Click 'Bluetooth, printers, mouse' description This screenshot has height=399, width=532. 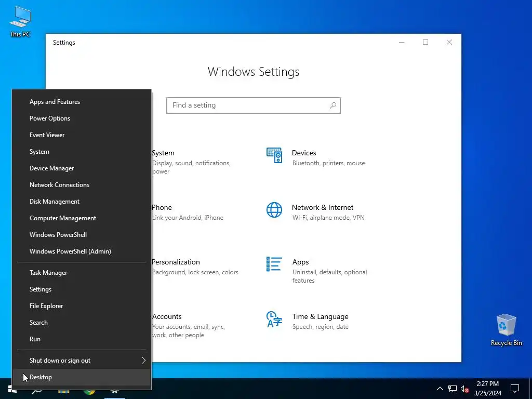point(329,163)
